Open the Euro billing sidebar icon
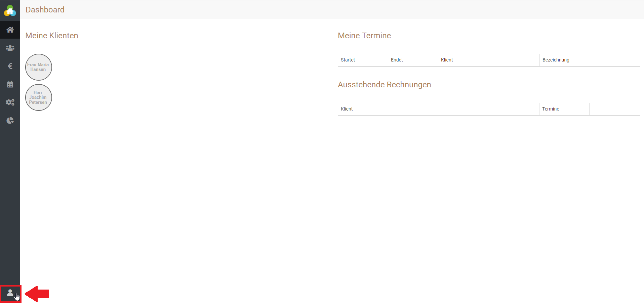Screen dimensions: 644x303 [10, 66]
